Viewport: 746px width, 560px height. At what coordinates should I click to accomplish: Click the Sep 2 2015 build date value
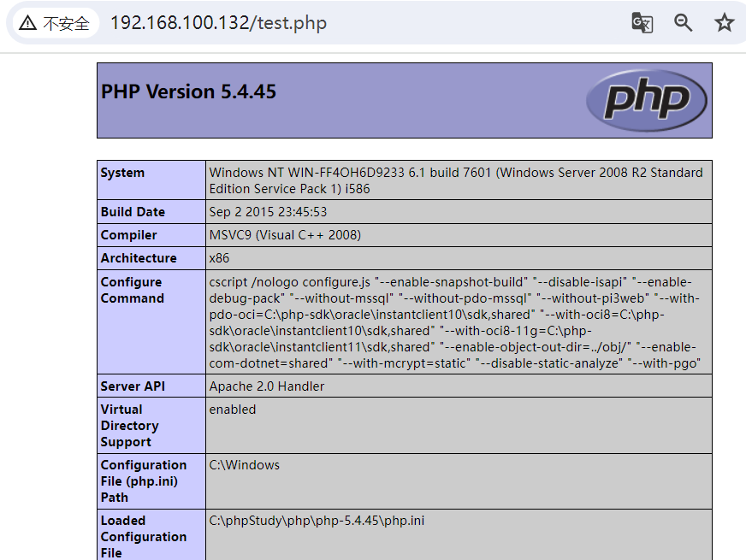pyautogui.click(x=268, y=212)
